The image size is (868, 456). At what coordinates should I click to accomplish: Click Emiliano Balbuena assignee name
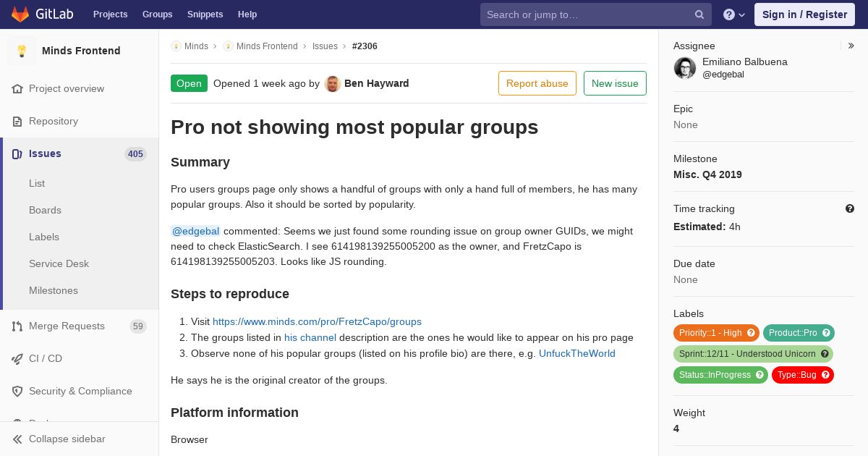pos(745,62)
